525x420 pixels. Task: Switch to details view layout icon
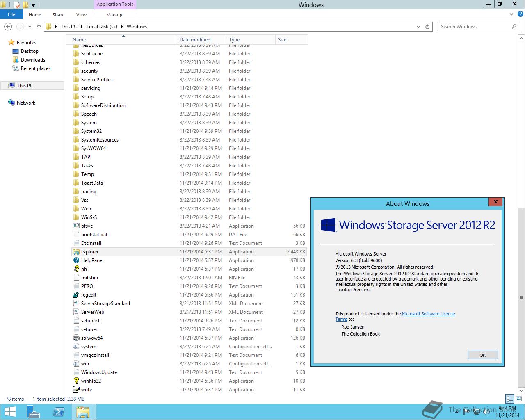[510, 399]
